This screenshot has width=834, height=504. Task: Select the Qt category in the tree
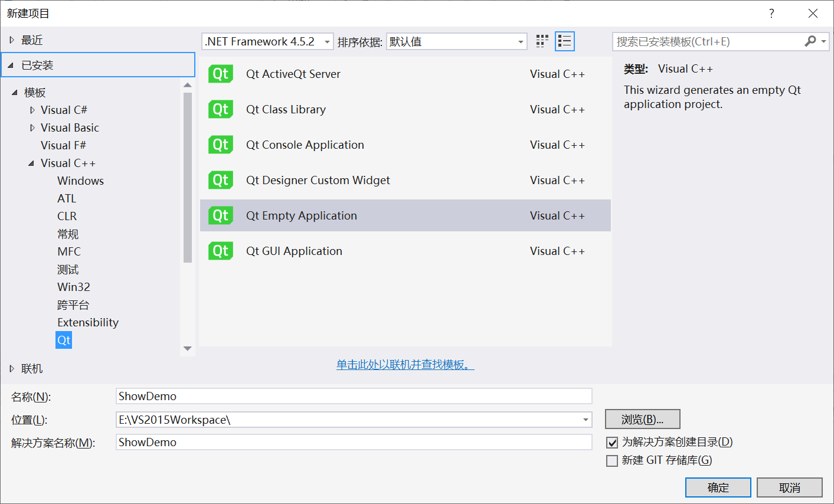click(63, 339)
